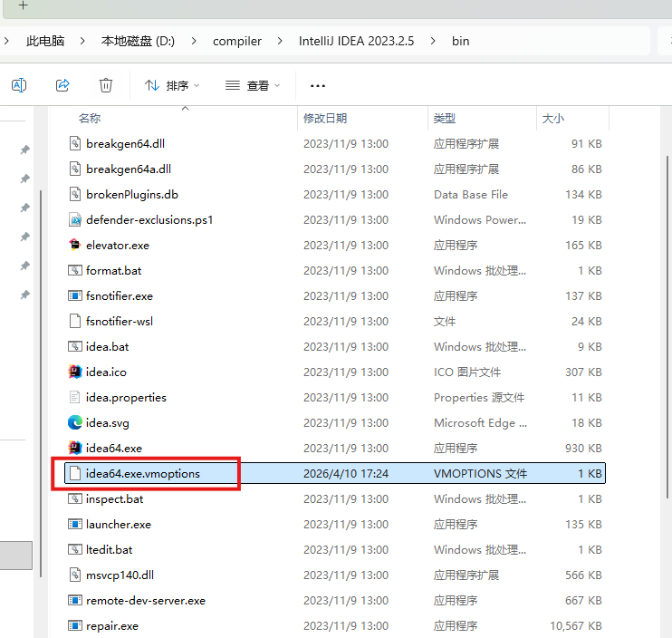Select fsnotifier.exe application icon

click(75, 295)
